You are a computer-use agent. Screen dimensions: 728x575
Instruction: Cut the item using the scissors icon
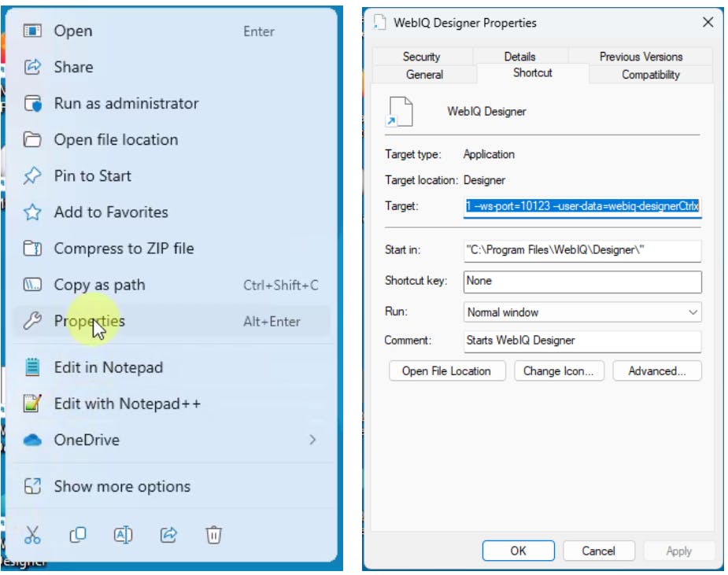click(x=32, y=535)
